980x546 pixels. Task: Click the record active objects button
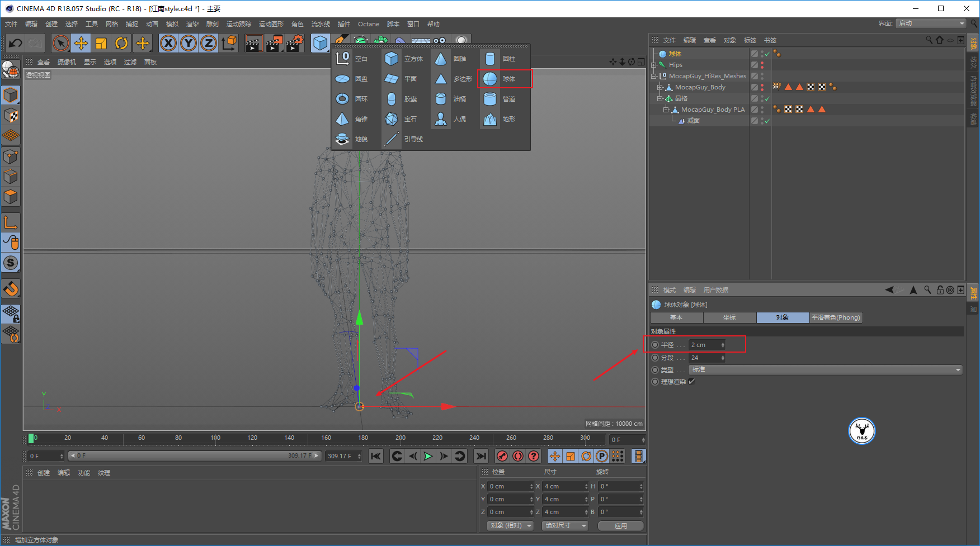[x=502, y=456]
